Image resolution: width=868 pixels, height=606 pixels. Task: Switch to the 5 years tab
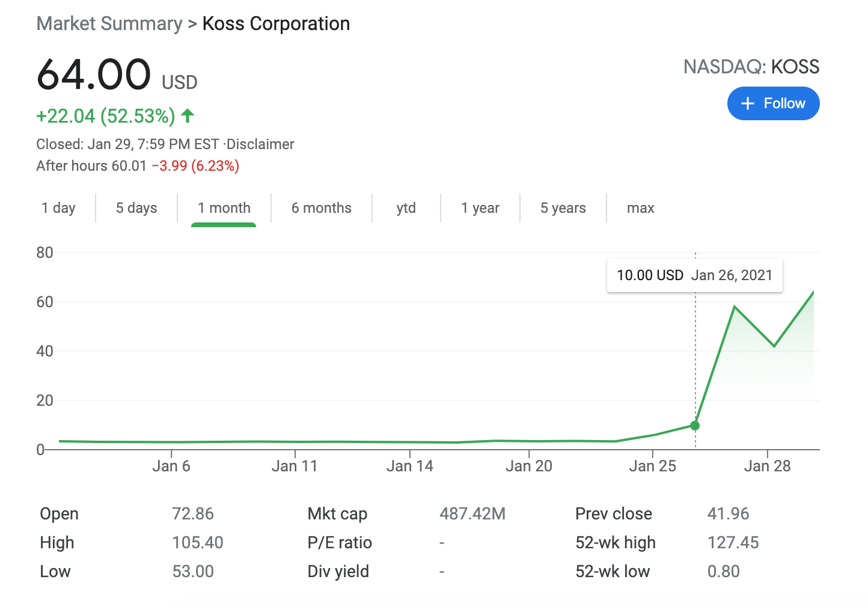tap(563, 208)
